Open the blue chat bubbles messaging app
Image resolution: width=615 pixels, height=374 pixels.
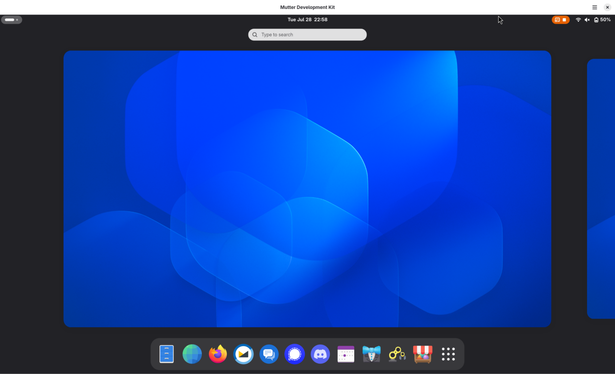(x=269, y=354)
